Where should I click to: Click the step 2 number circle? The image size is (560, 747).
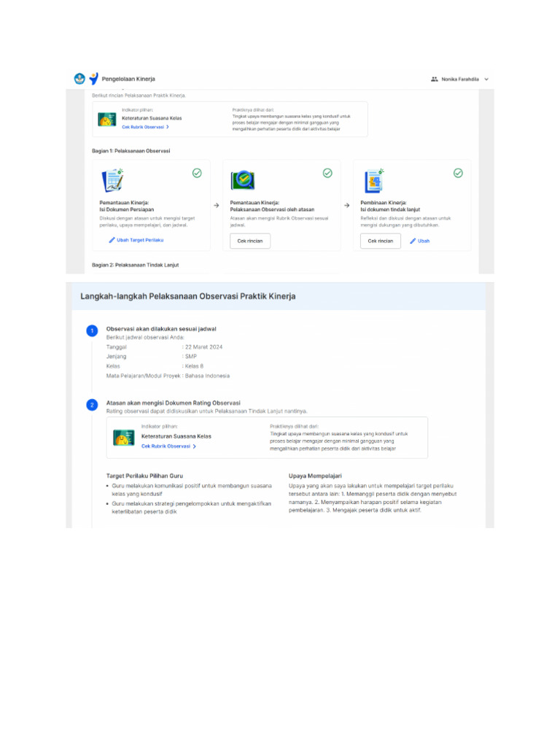coord(92,405)
